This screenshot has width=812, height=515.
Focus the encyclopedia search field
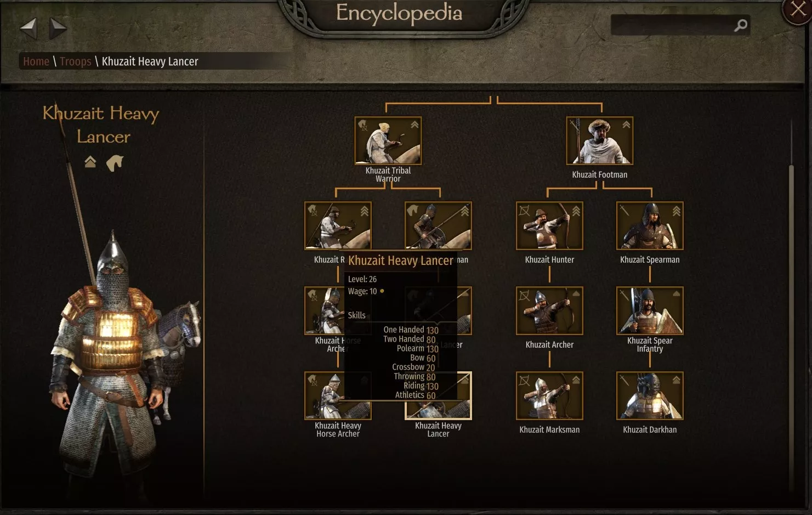[672, 25]
